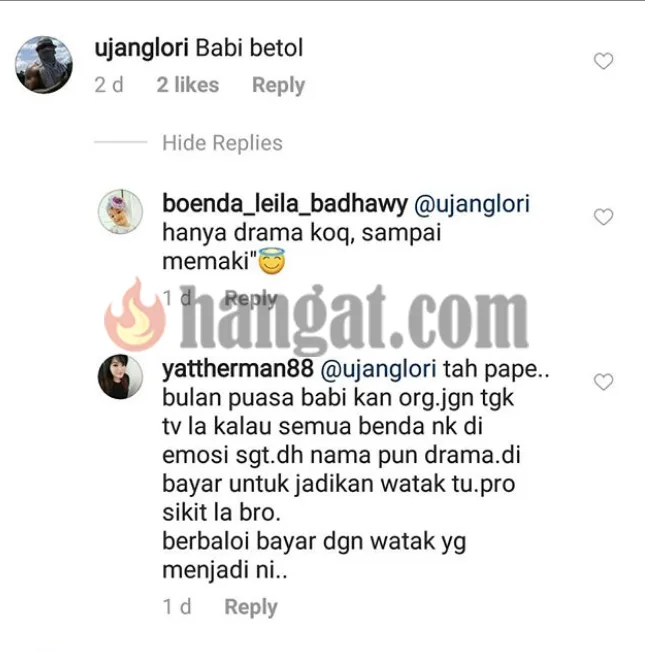645x651 pixels.
Task: Open the ujanglori username link
Action: point(142,48)
